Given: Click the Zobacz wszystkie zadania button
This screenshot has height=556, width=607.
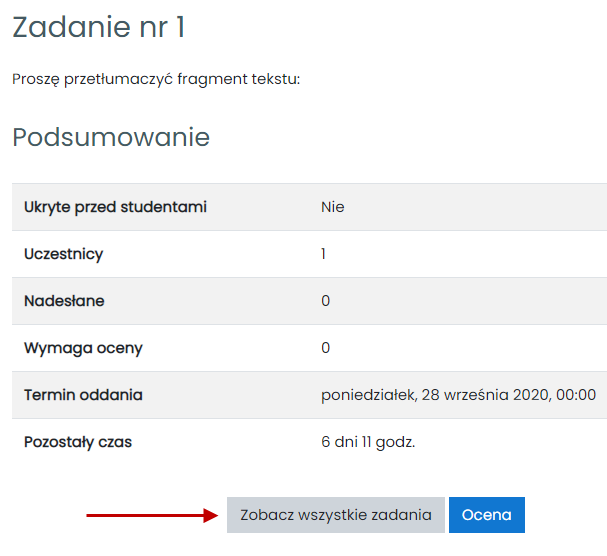Looking at the screenshot, I should [335, 515].
